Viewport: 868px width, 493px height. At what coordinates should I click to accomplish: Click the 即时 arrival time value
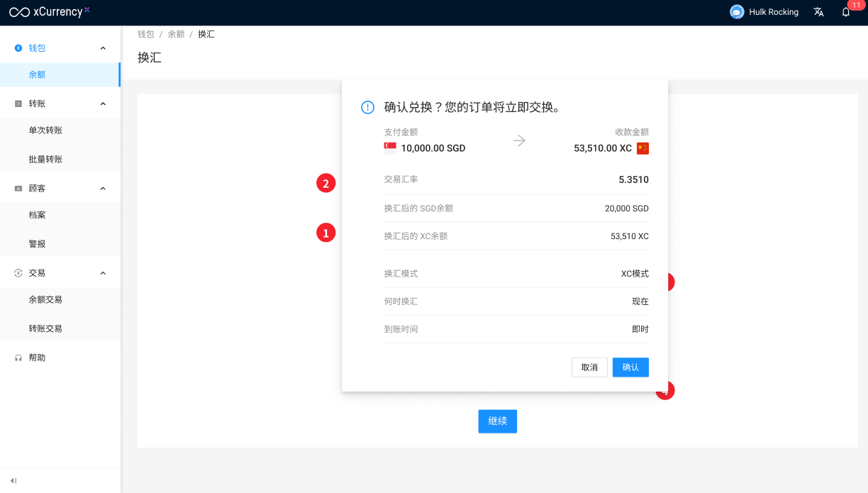pyautogui.click(x=640, y=329)
